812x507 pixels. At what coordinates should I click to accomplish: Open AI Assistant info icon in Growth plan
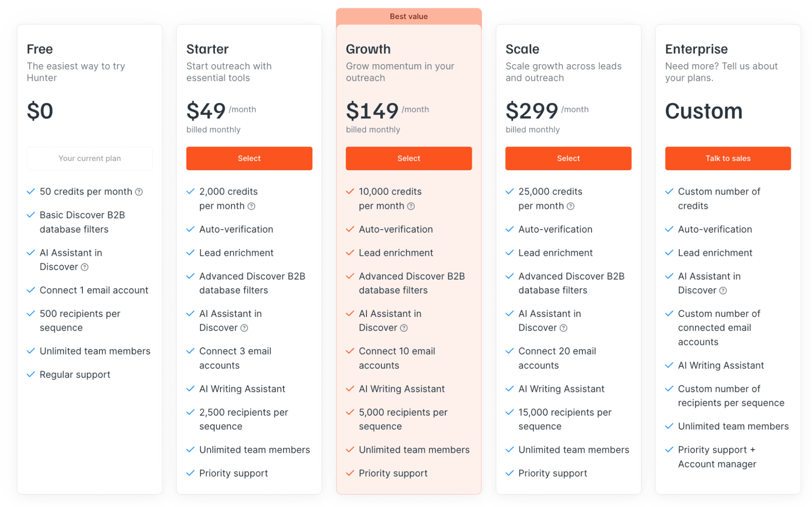(x=404, y=328)
